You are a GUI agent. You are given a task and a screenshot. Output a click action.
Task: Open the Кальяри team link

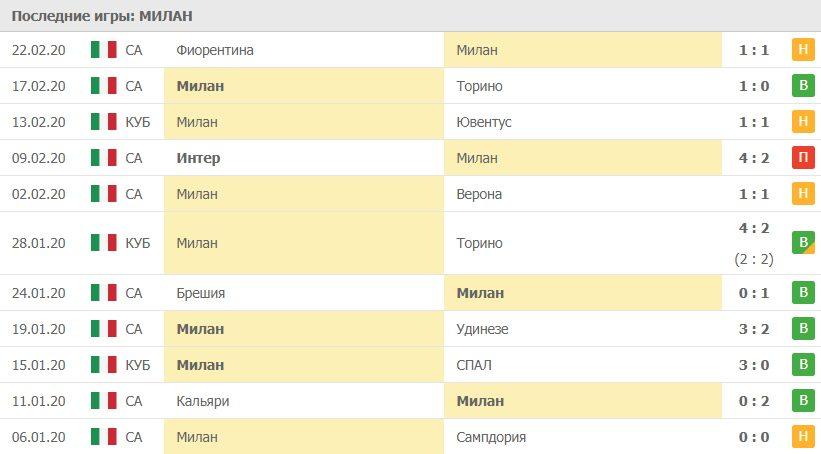[203, 401]
